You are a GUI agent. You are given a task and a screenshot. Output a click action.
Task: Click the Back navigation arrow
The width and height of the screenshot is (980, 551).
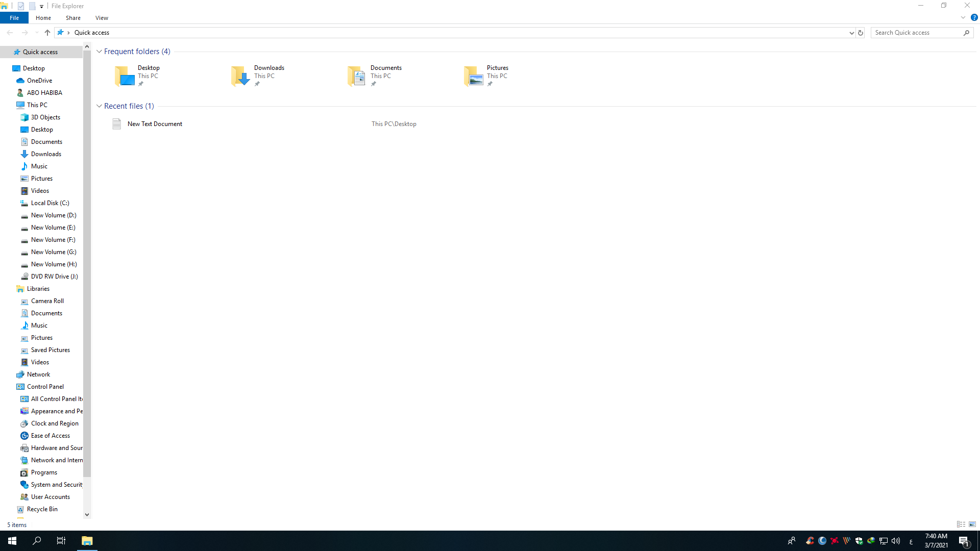pyautogui.click(x=10, y=33)
